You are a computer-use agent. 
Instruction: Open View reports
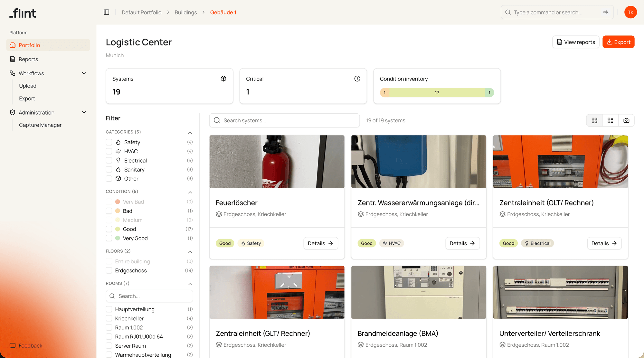tap(576, 42)
